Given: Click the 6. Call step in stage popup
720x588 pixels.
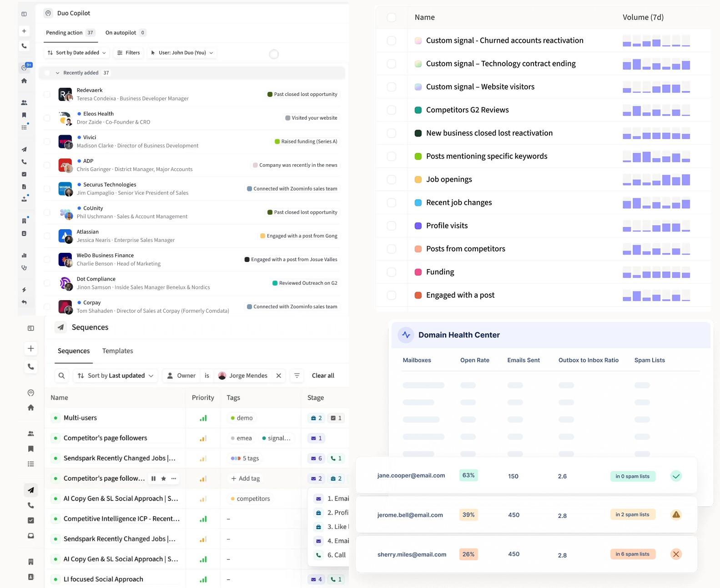Looking at the screenshot, I should pos(330,555).
